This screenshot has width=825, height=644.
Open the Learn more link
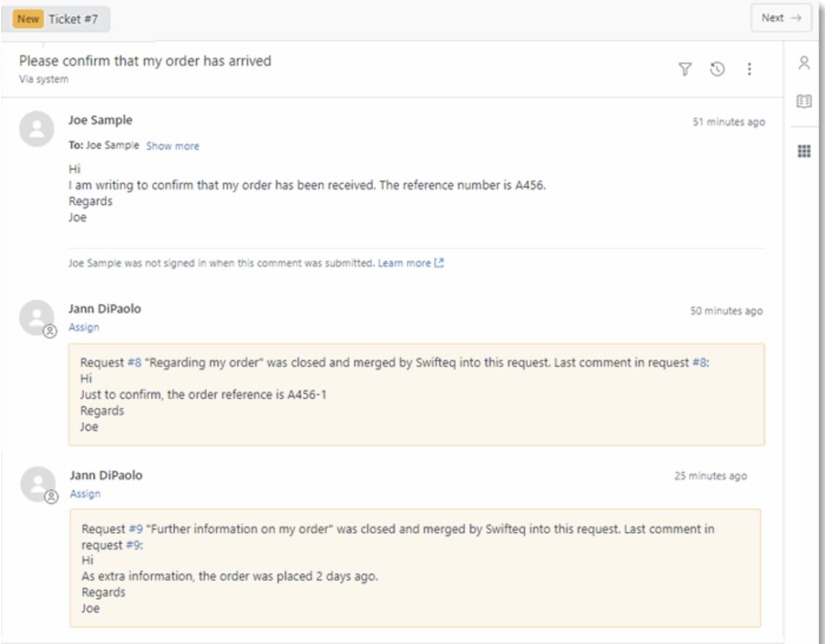click(x=404, y=263)
